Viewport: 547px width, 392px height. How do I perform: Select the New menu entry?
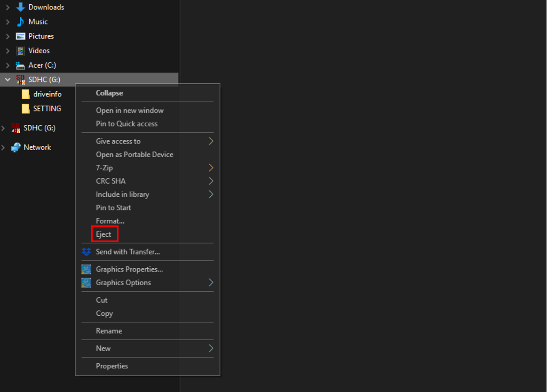click(103, 348)
